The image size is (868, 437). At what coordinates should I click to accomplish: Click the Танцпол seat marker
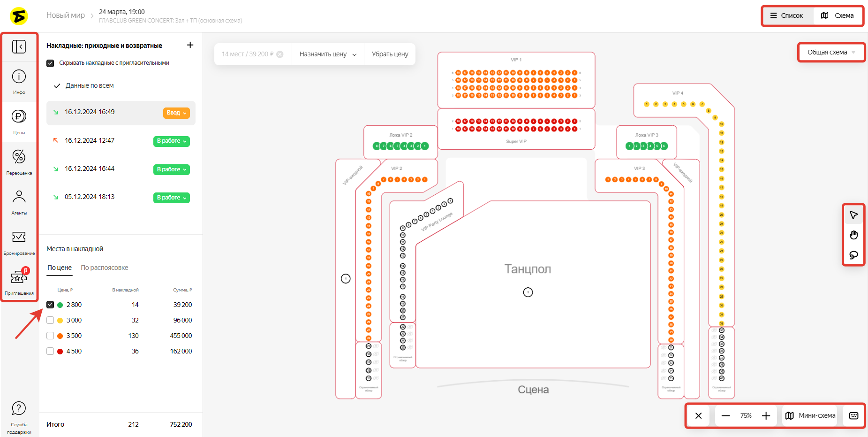[528, 292]
